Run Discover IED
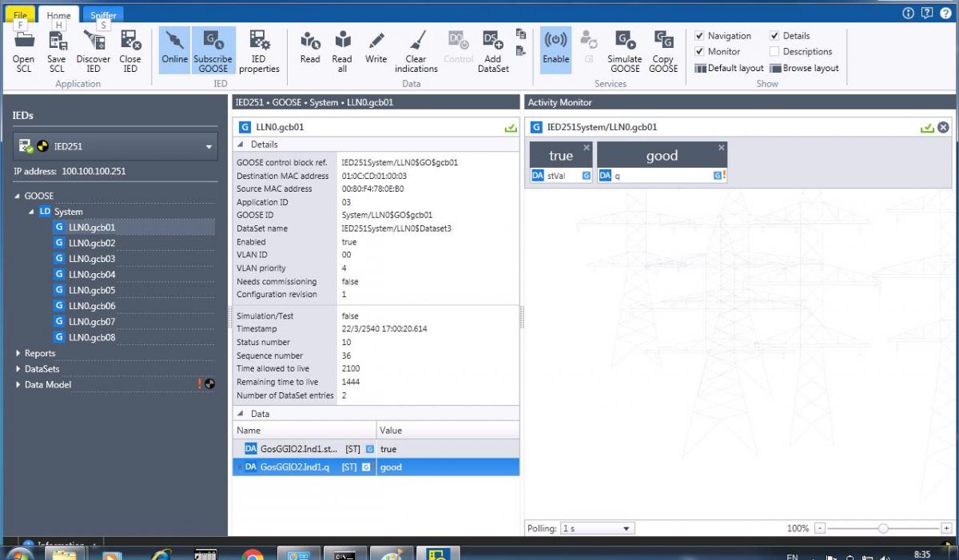The height and width of the screenshot is (560, 959). tap(94, 51)
